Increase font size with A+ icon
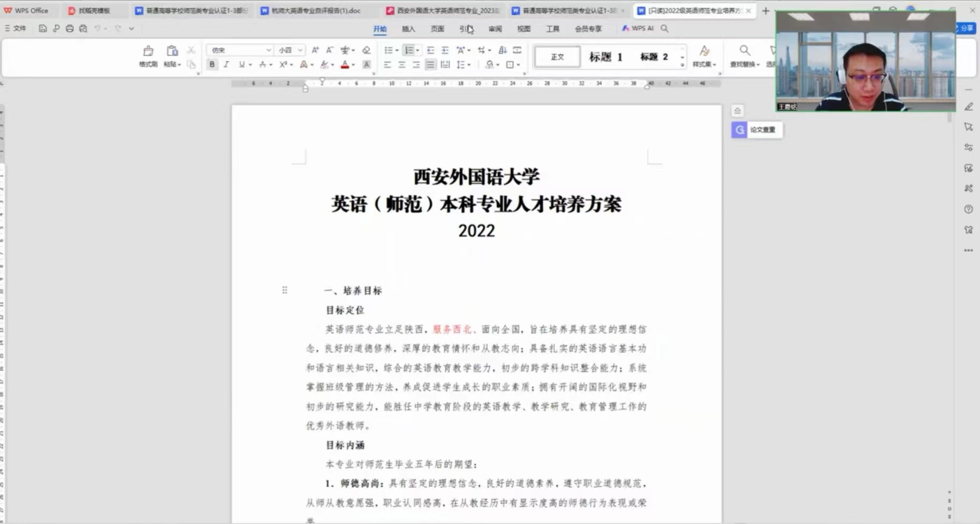Image resolution: width=980 pixels, height=524 pixels. (x=315, y=50)
